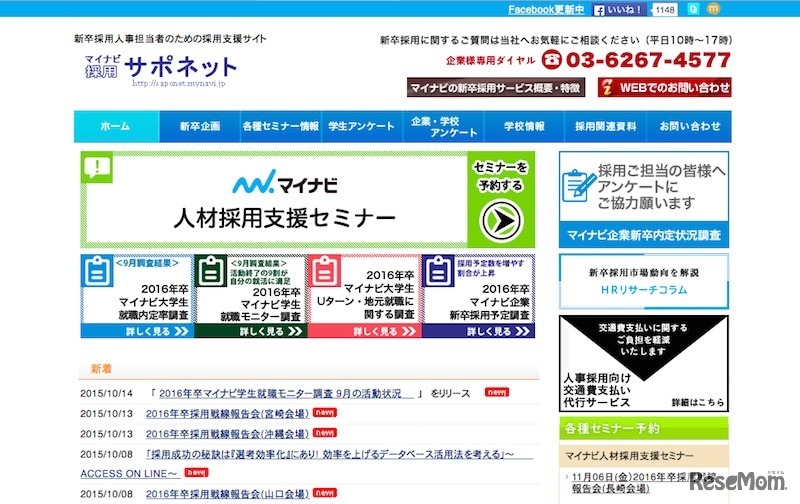Click green exclamation speech bubble icon
800x504 pixels.
[97, 167]
